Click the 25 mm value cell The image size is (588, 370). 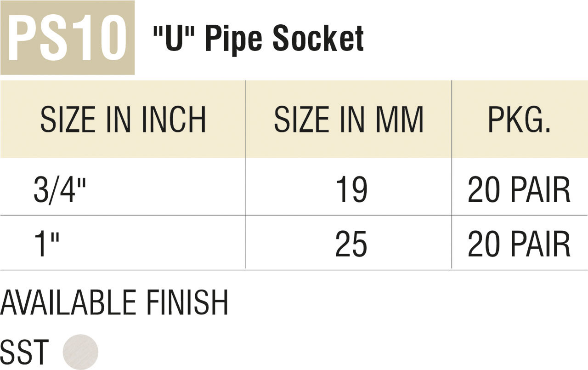coord(351,243)
